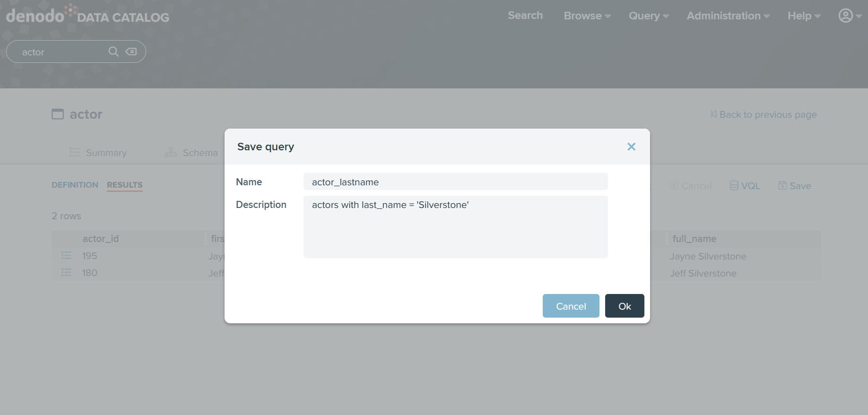The width and height of the screenshot is (868, 415).
Task: Switch to the Schema tab
Action: 191,153
